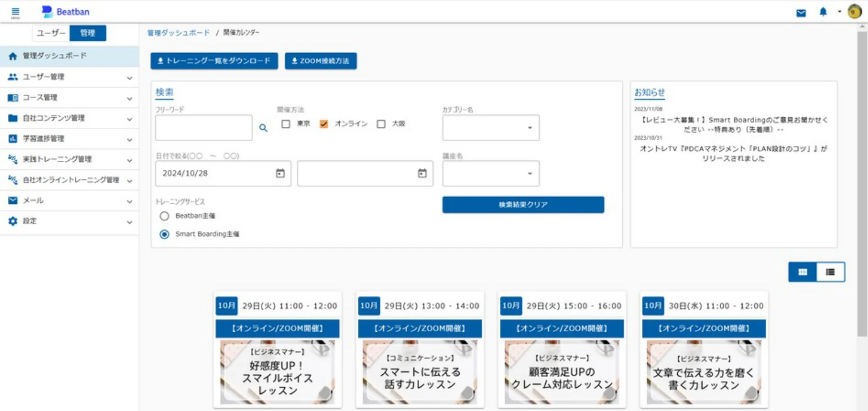
Task: Open the カテゴリー名 dropdown
Action: [491, 128]
